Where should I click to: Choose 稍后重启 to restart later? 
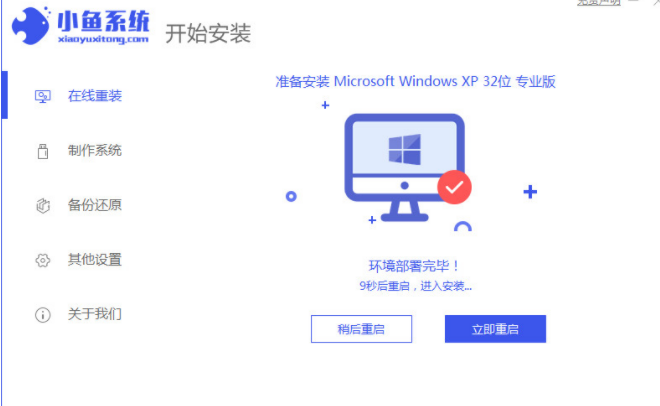pyautogui.click(x=361, y=329)
